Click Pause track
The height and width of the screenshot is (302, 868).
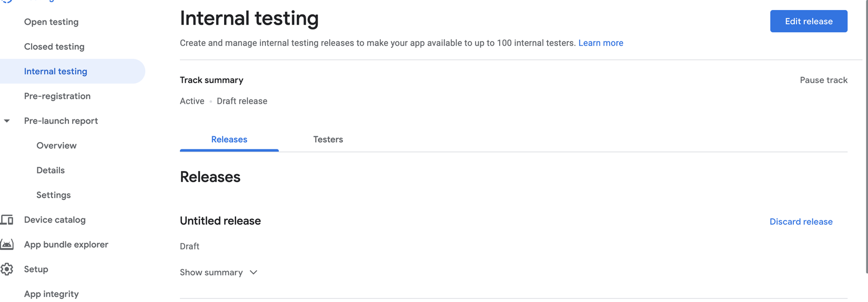[x=823, y=80]
